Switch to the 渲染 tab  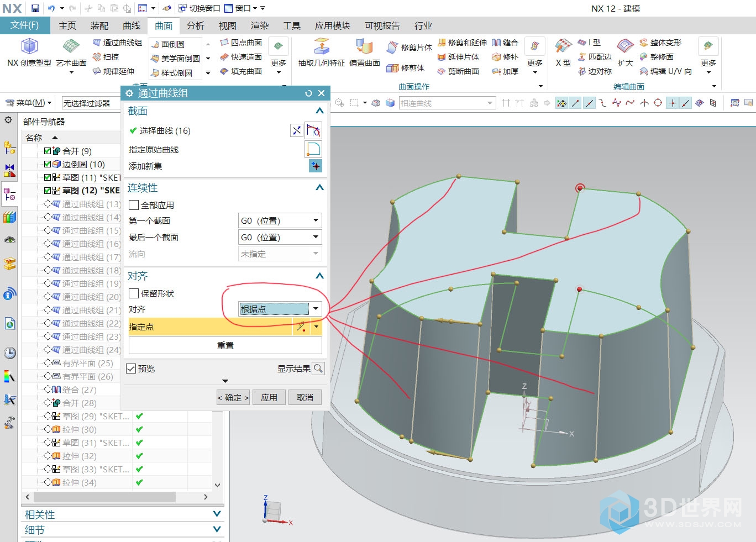coord(260,26)
